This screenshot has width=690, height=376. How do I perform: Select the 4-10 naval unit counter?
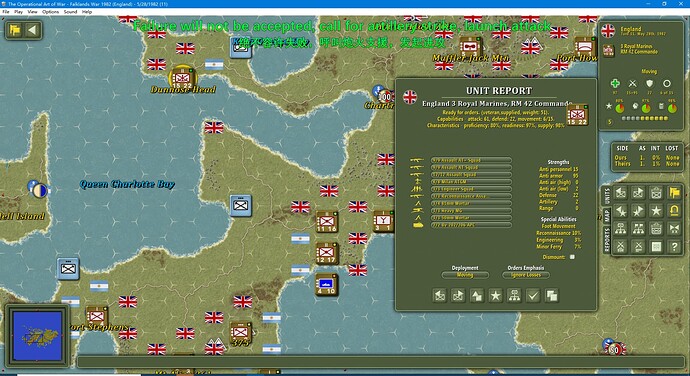327,284
